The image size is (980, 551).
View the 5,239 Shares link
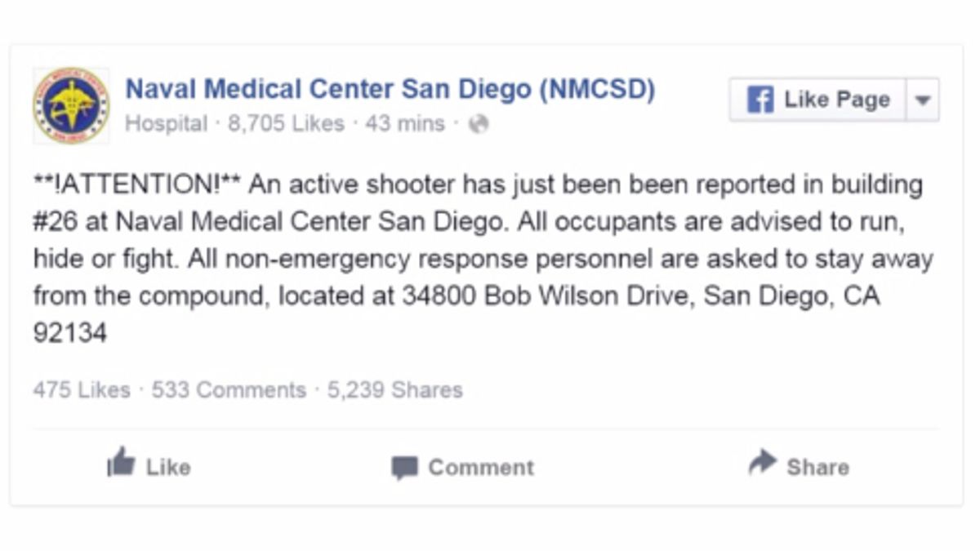[395, 390]
